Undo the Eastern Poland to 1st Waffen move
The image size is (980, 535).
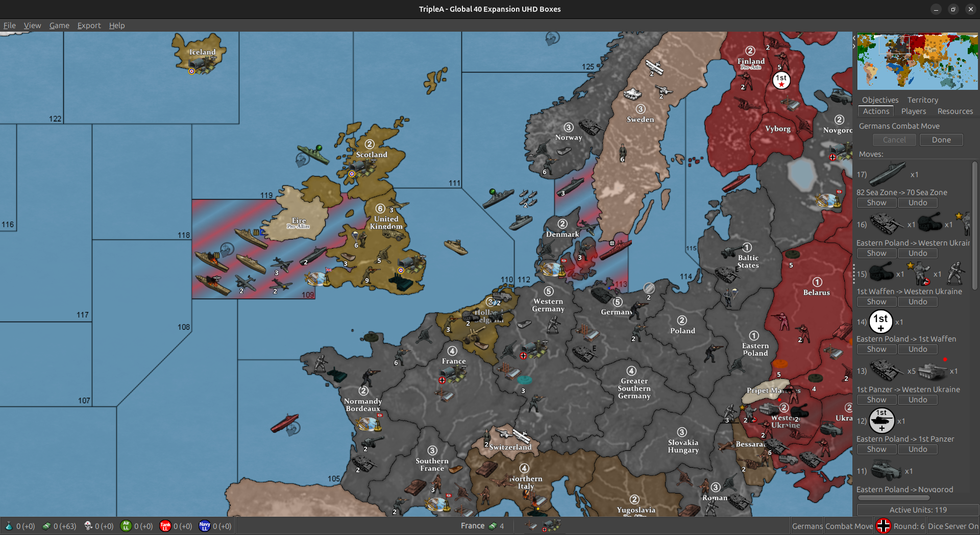coord(917,349)
